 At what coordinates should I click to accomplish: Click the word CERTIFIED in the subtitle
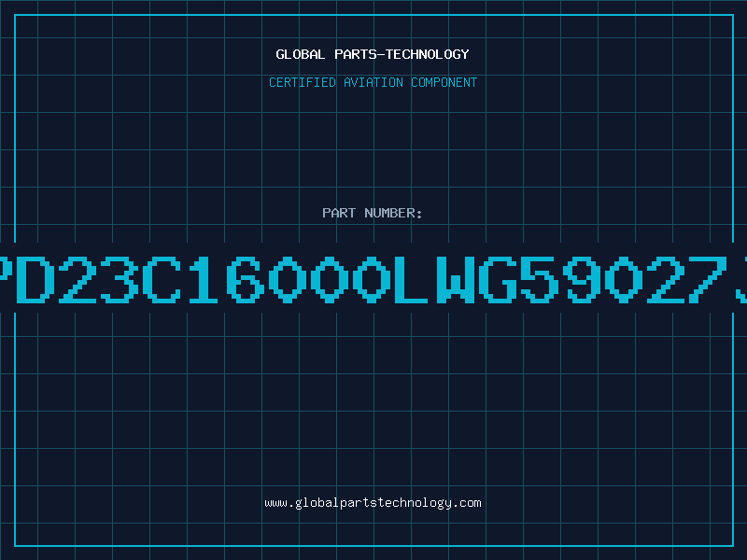(302, 82)
